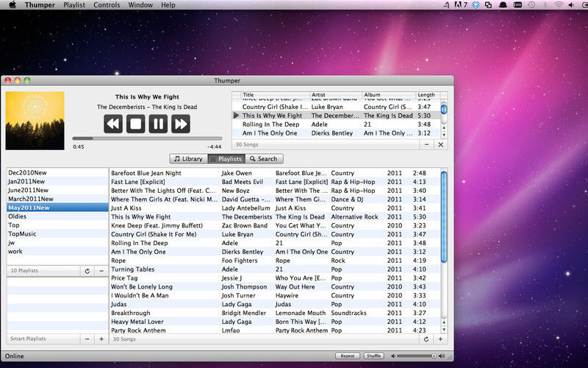Sort queue by Artist column header
The image size is (588, 368).
(x=336, y=95)
